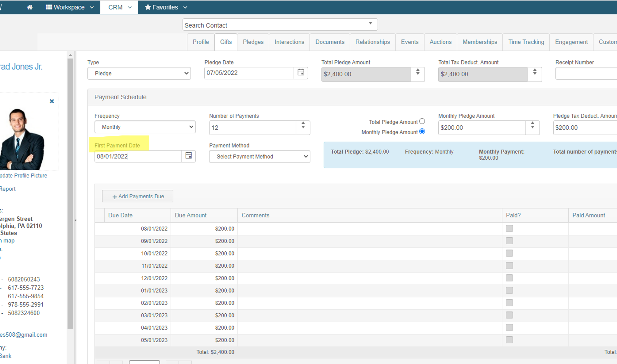Open the Memberships tab
The width and height of the screenshot is (617, 364).
click(x=479, y=42)
